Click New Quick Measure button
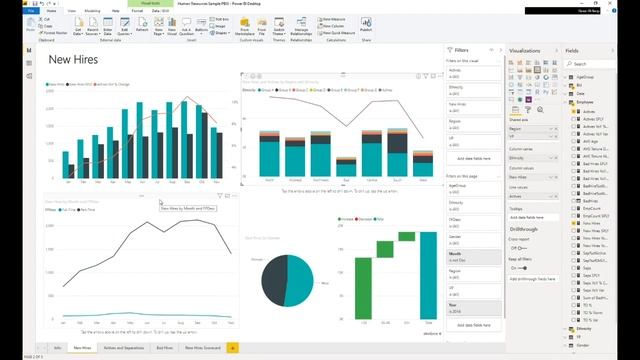The image size is (640, 360). coord(336,33)
